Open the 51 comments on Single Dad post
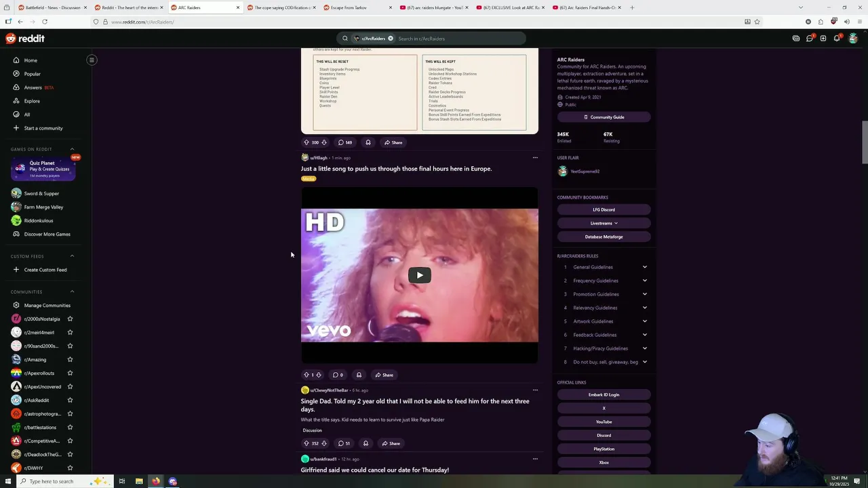Viewport: 868px width, 488px height. tap(344, 443)
